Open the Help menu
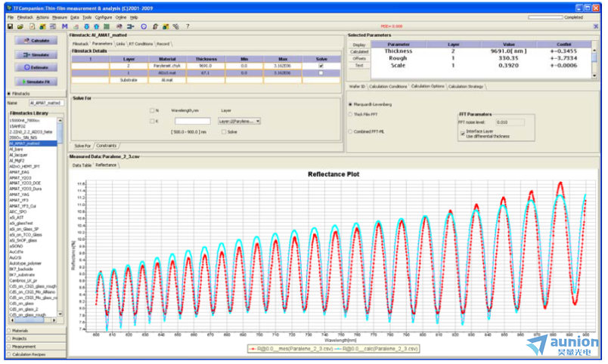Screen dimensions: 608x364 (134, 17)
